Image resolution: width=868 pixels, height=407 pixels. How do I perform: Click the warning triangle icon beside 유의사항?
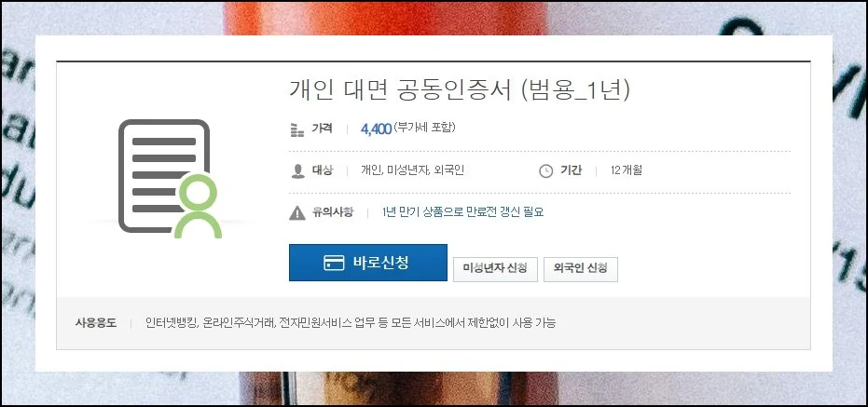297,212
